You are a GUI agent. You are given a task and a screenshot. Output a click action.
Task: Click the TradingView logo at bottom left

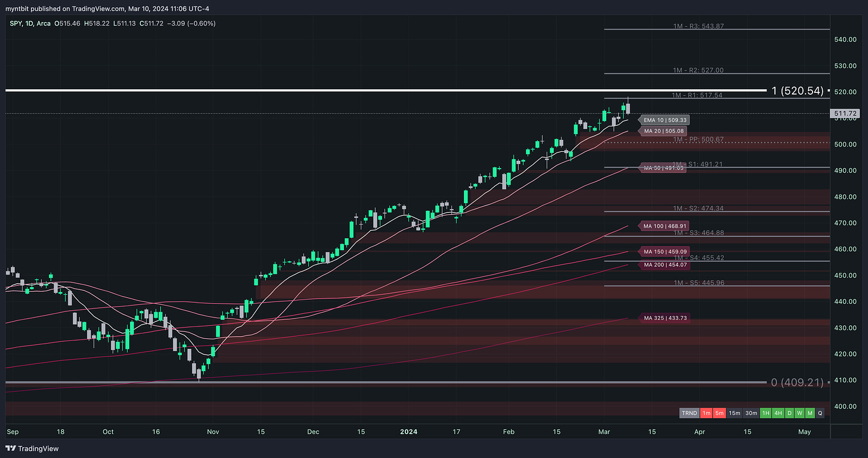pyautogui.click(x=32, y=448)
